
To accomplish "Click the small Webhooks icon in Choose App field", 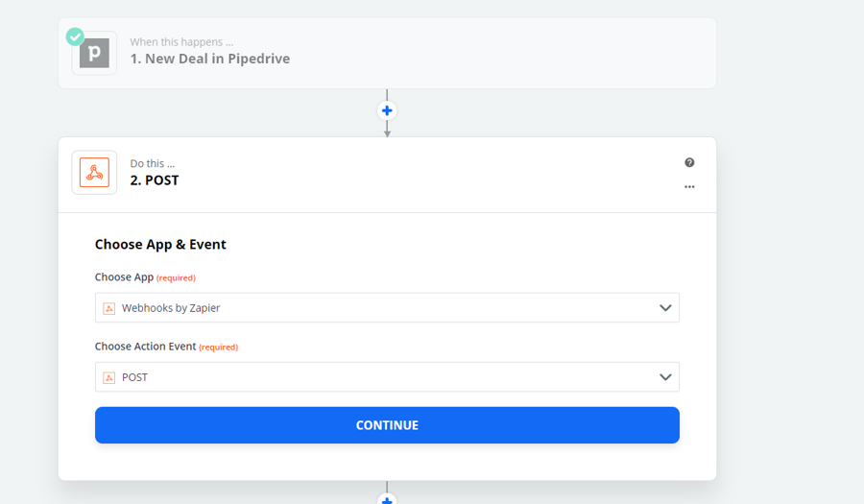I will pyautogui.click(x=109, y=308).
